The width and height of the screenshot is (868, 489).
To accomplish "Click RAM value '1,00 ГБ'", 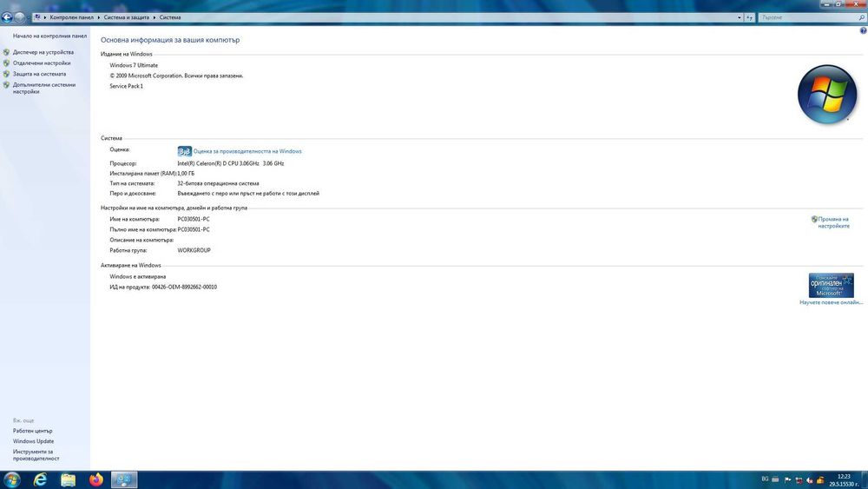I will pos(186,174).
